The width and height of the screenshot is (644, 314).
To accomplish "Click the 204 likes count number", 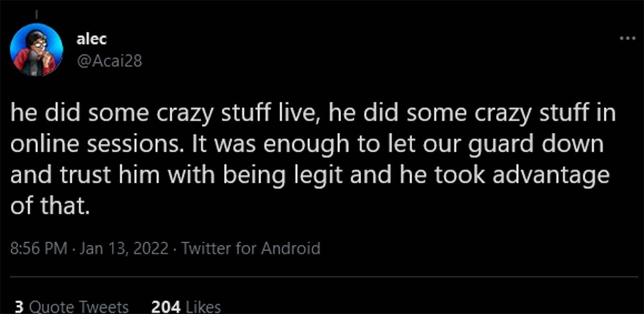I will pos(165,307).
